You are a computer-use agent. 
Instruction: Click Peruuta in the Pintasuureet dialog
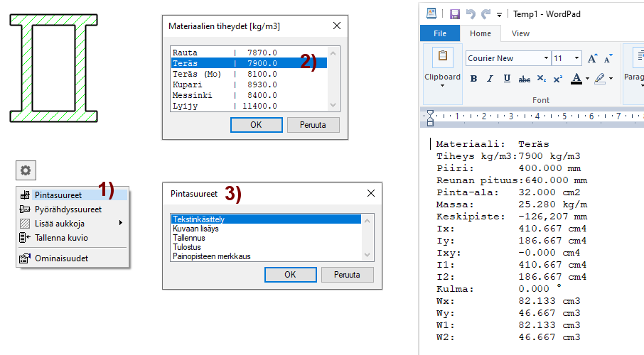(348, 275)
